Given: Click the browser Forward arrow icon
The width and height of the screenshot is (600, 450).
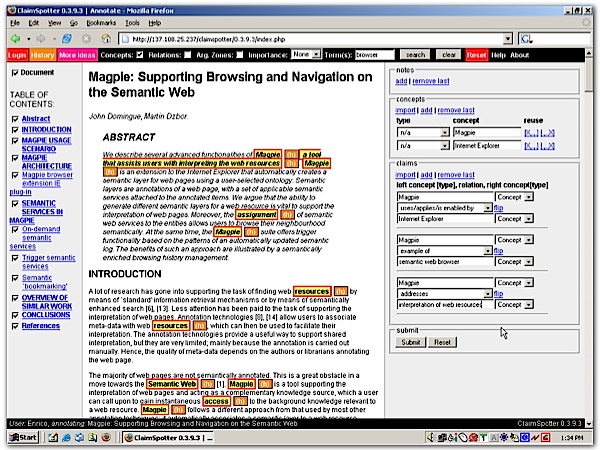Looking at the screenshot, I should click(x=41, y=39).
